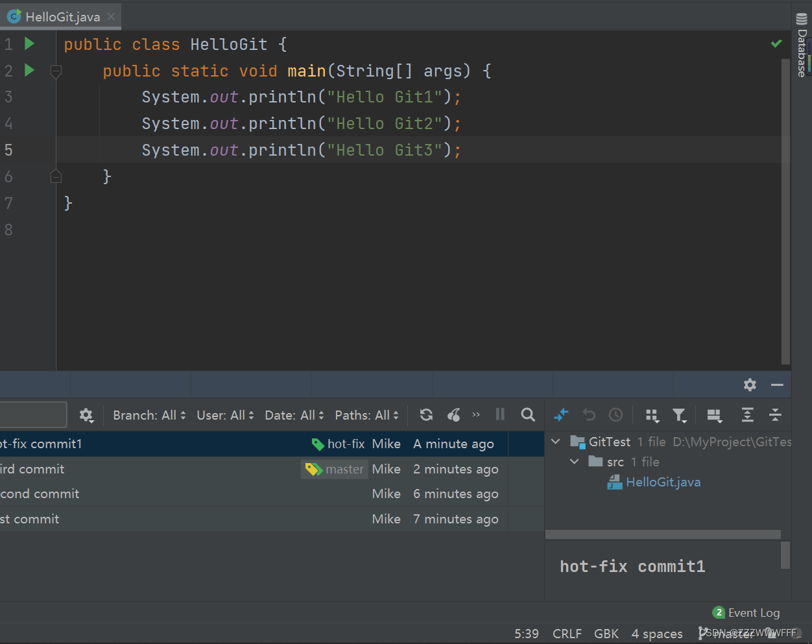
Task: Collapse all in changes tree
Action: coord(775,415)
